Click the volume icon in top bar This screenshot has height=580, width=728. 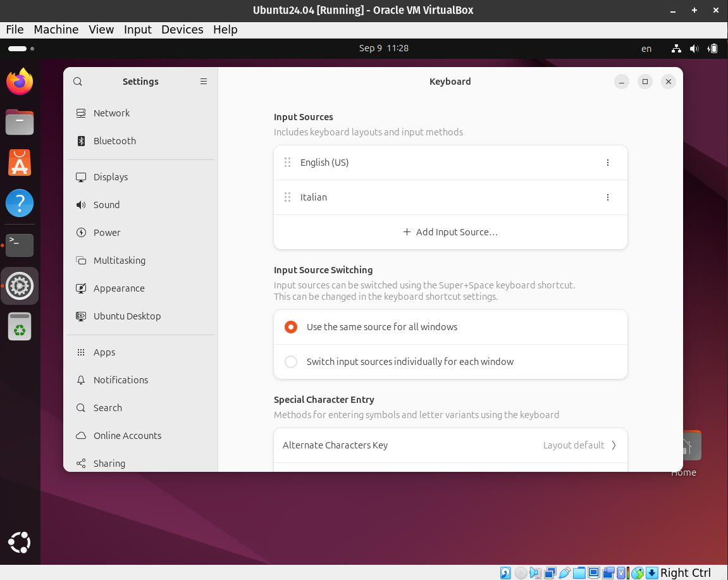coord(694,49)
